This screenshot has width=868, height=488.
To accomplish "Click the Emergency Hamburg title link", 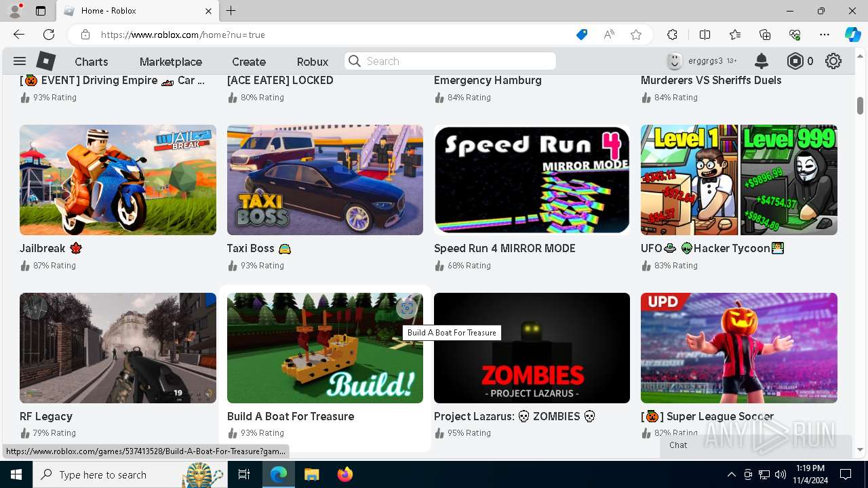I will 488,80.
